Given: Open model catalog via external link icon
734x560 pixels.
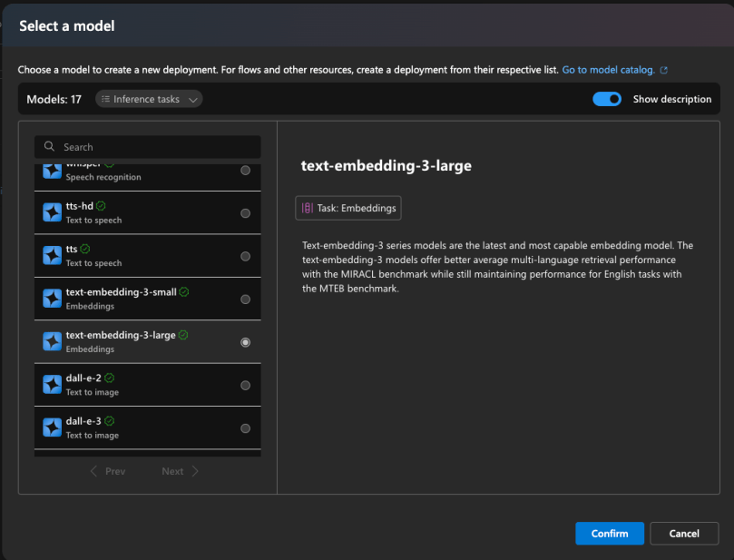Looking at the screenshot, I should point(664,69).
